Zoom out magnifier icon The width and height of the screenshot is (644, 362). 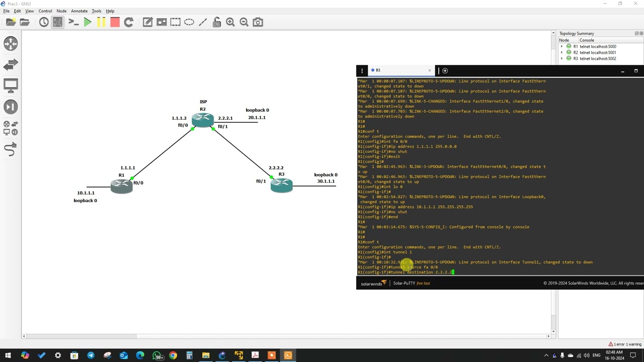click(x=244, y=22)
